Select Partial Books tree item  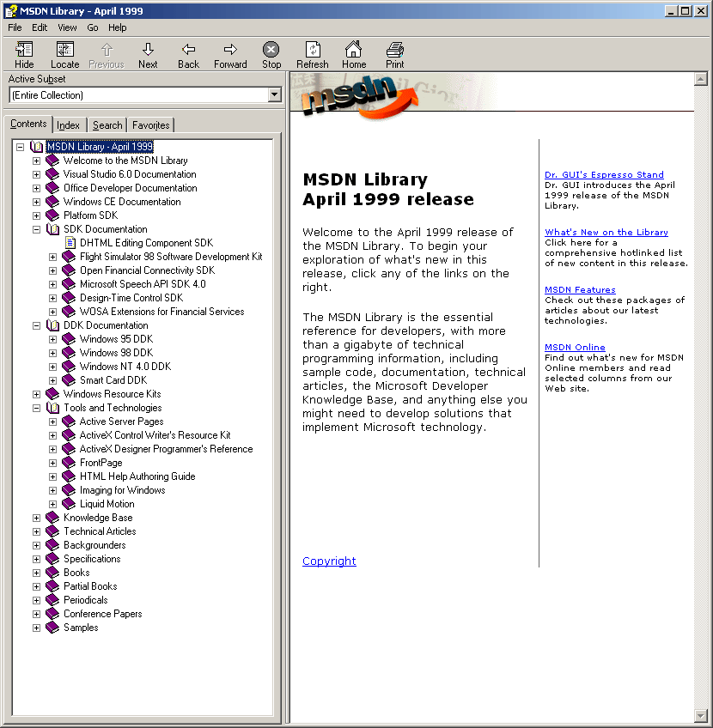click(x=90, y=586)
